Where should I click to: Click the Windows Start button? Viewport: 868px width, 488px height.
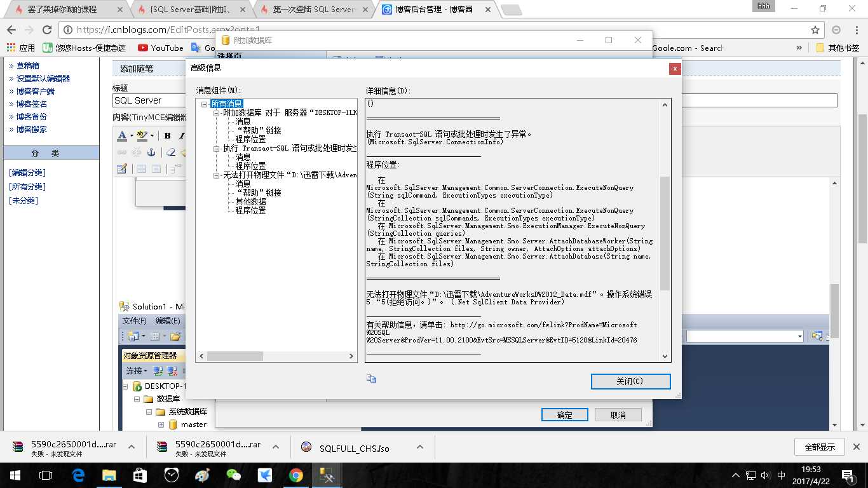(x=14, y=475)
